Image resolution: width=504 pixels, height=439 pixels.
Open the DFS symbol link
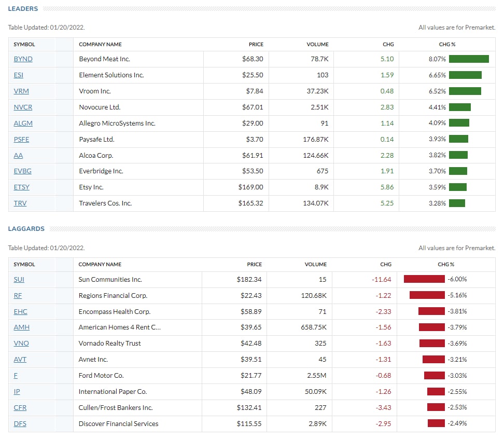coord(20,424)
